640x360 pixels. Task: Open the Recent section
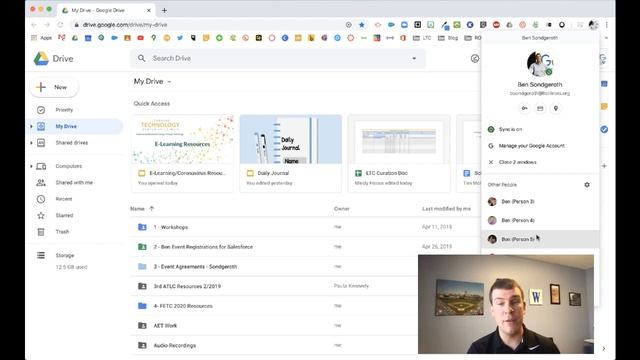(64, 199)
